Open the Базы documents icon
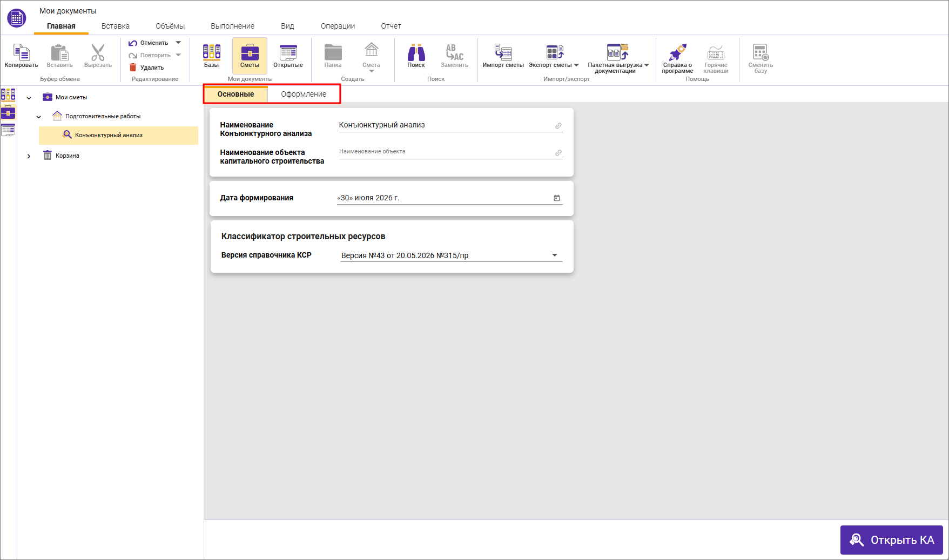 click(211, 52)
